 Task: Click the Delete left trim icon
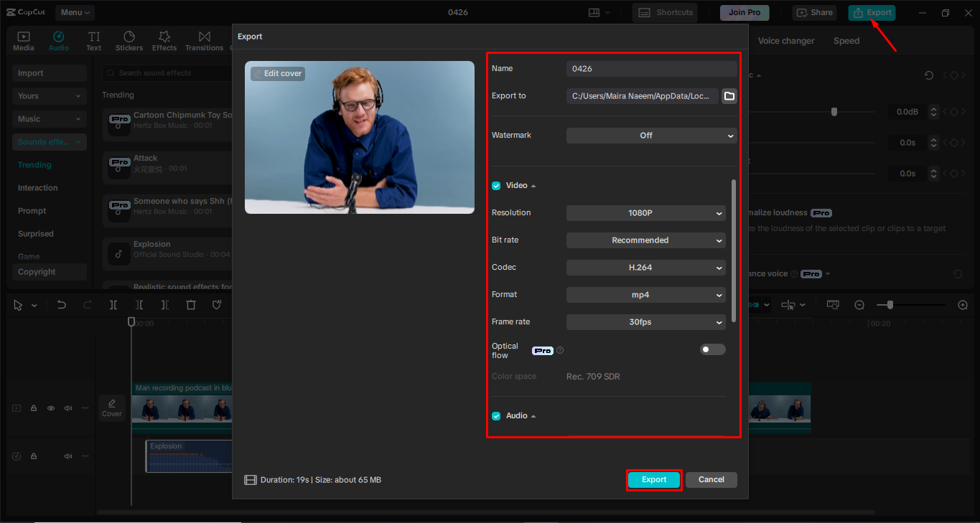tap(139, 305)
